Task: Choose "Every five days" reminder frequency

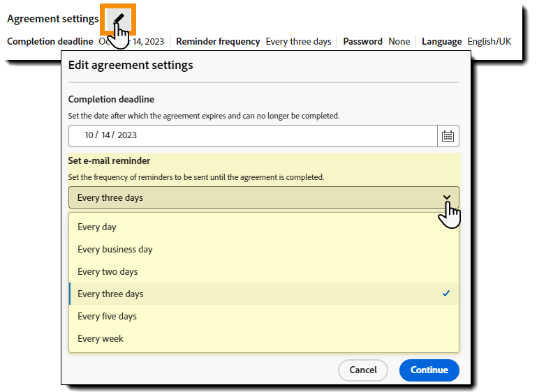Action: (x=107, y=316)
